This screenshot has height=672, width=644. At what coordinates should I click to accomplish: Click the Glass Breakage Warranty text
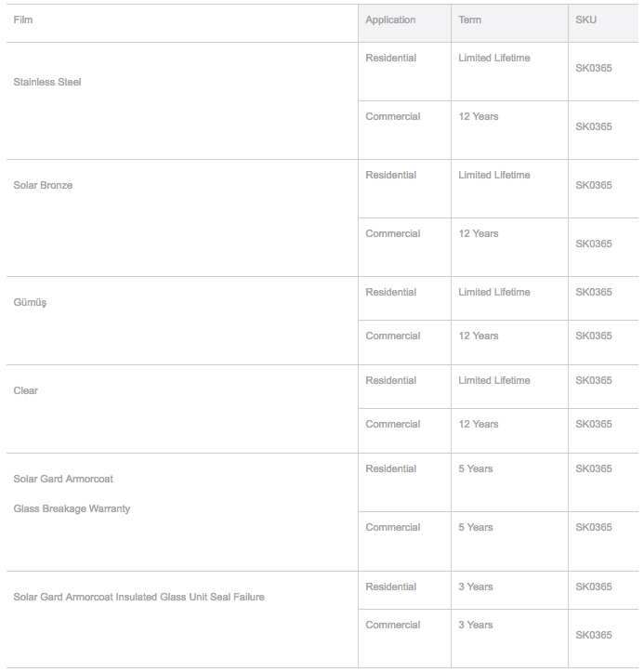(72, 508)
